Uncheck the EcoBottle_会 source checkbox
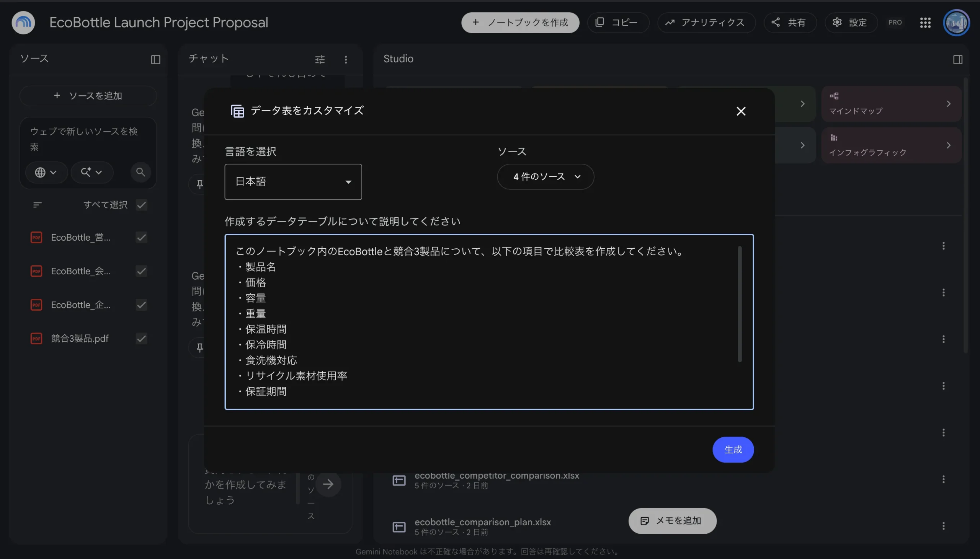 141,271
